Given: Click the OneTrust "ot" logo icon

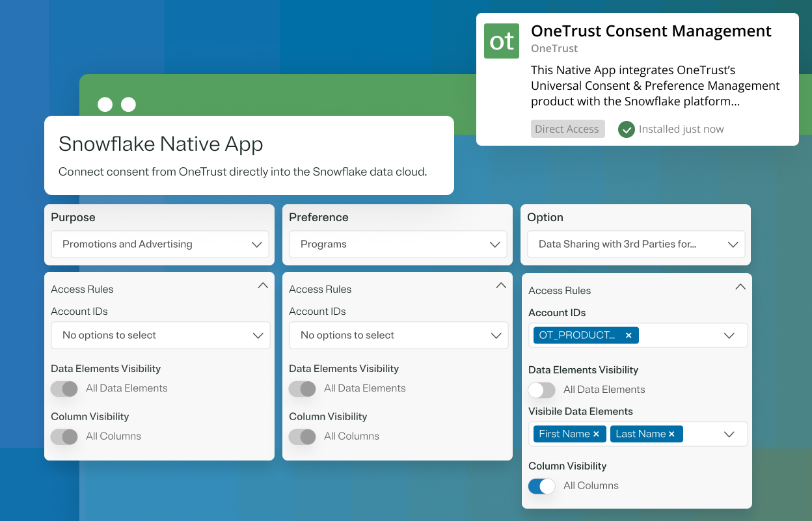Looking at the screenshot, I should tap(501, 40).
